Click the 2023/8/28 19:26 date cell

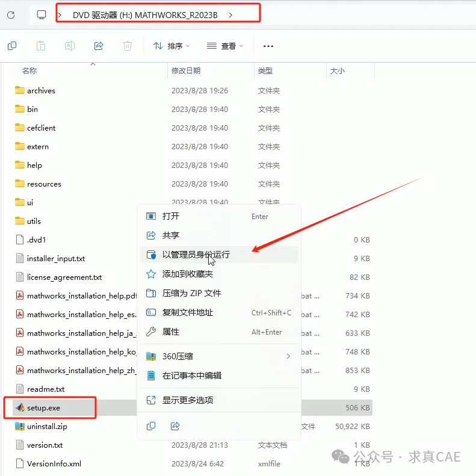coord(199,91)
